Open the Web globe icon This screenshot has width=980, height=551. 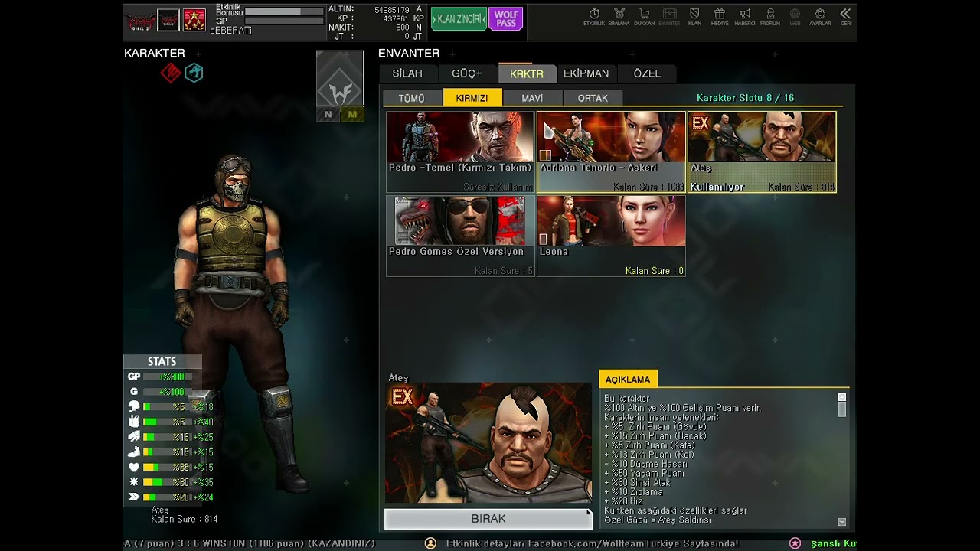pos(795,17)
